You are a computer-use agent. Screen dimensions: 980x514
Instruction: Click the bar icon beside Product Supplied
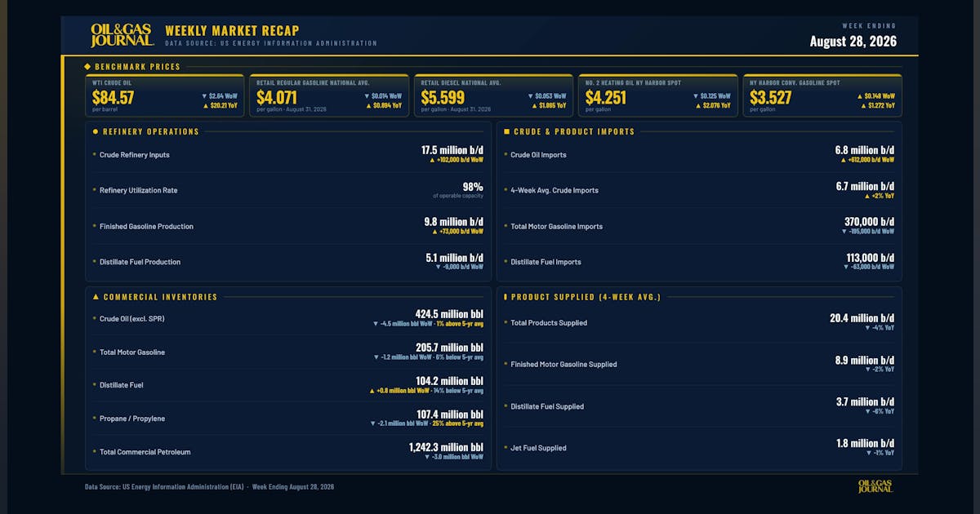pos(506,297)
